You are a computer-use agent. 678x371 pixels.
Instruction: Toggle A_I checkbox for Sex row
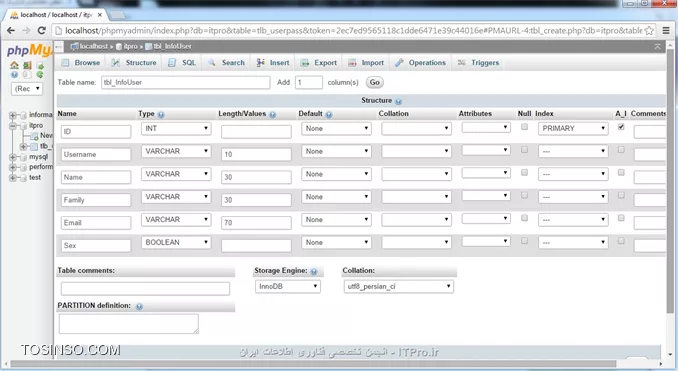(x=621, y=241)
